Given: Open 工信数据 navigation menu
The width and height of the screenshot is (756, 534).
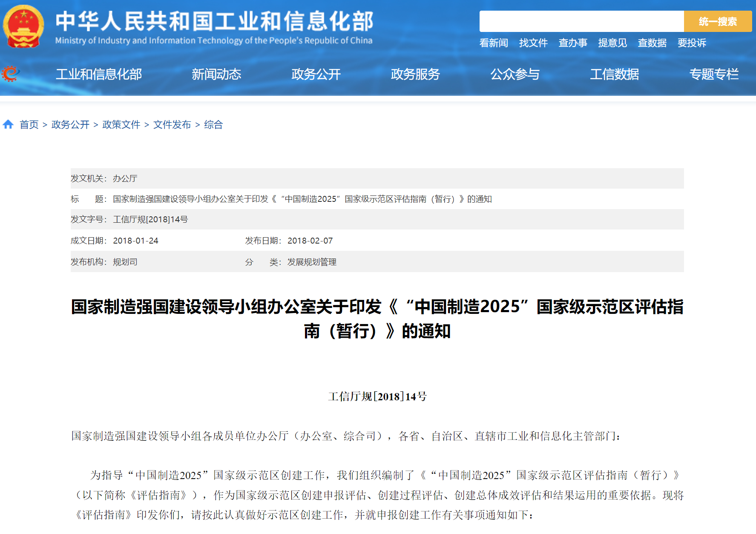Looking at the screenshot, I should click(x=614, y=75).
